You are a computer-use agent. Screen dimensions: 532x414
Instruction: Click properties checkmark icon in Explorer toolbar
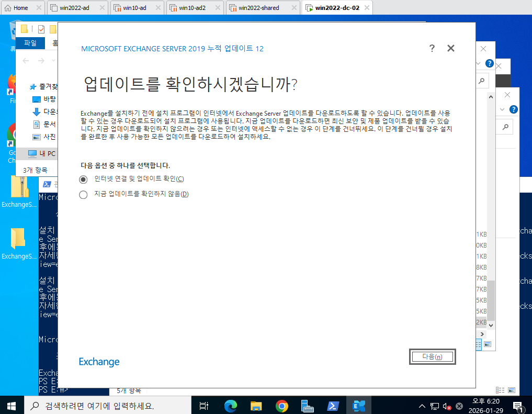coord(41,29)
